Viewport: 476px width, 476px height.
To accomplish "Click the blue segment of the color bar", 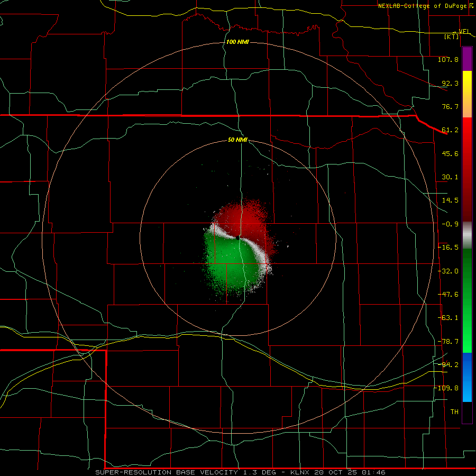I will (467, 377).
